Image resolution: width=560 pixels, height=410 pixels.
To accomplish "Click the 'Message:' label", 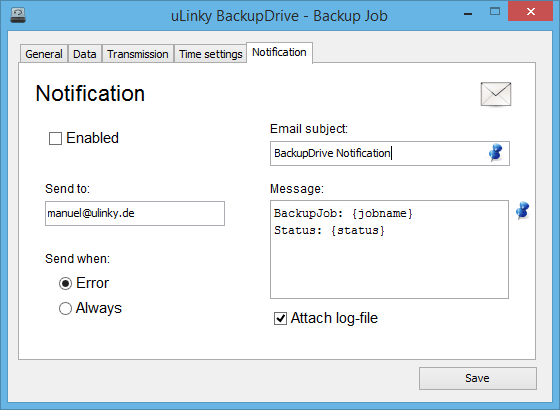I will click(x=297, y=189).
